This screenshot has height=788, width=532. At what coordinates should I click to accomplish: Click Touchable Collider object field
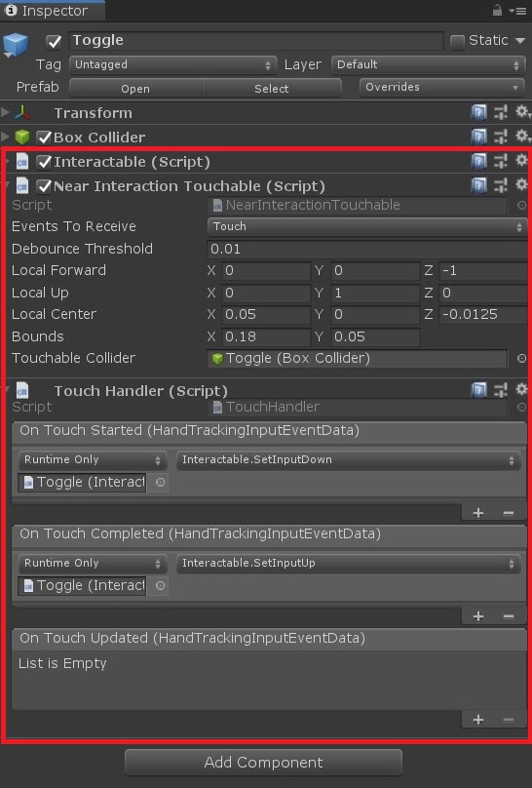coord(357,358)
